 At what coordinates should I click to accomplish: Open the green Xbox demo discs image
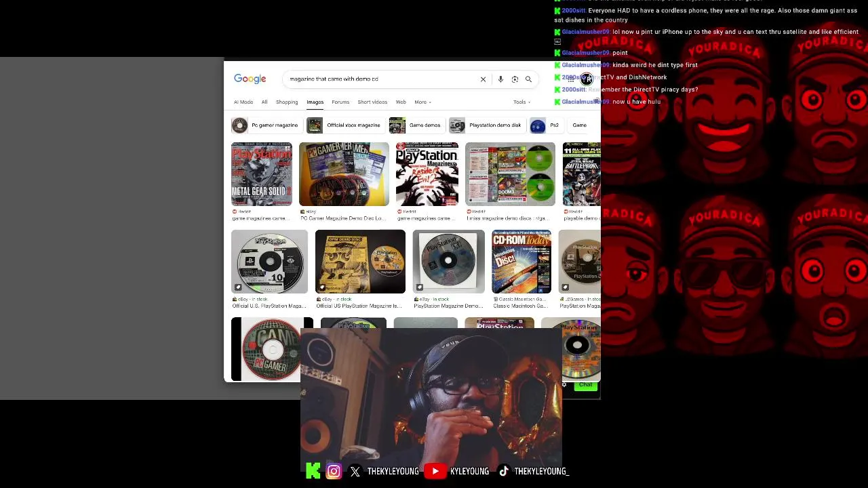[510, 174]
